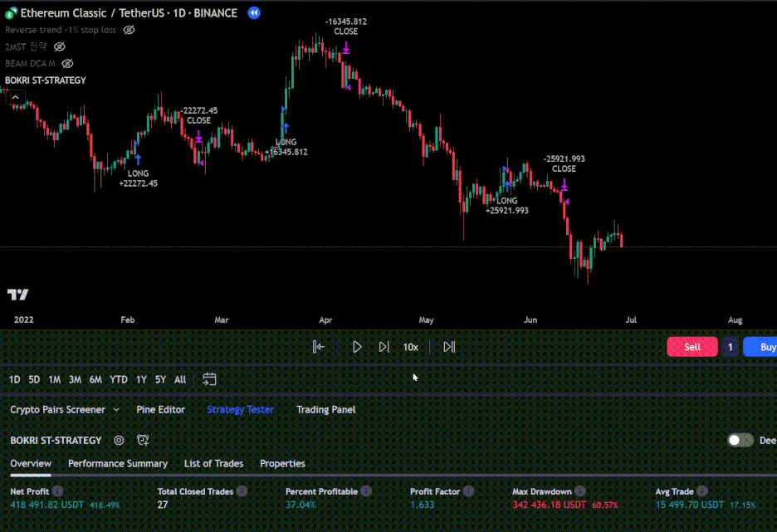Viewport: 777px width, 532px height.
Task: Click the Ethereum Classic symbol logo icon
Action: pos(11,13)
